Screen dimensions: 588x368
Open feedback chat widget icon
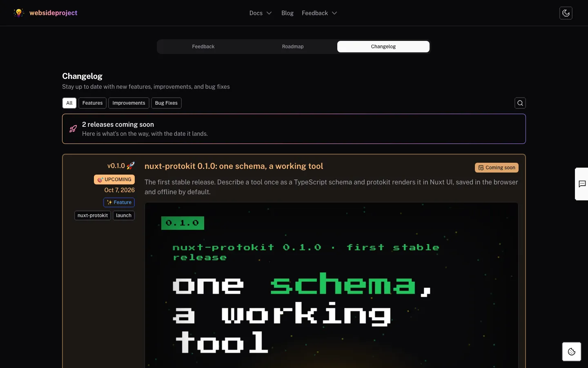coord(582,184)
